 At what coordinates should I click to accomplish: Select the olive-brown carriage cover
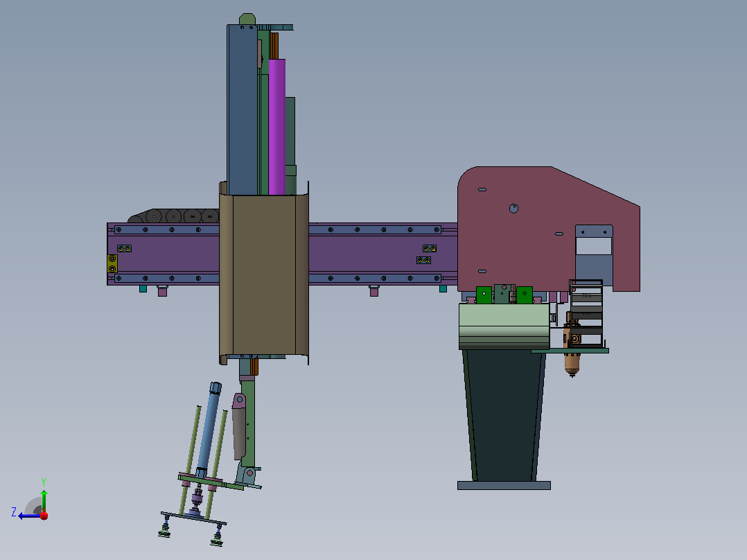[x=264, y=274]
